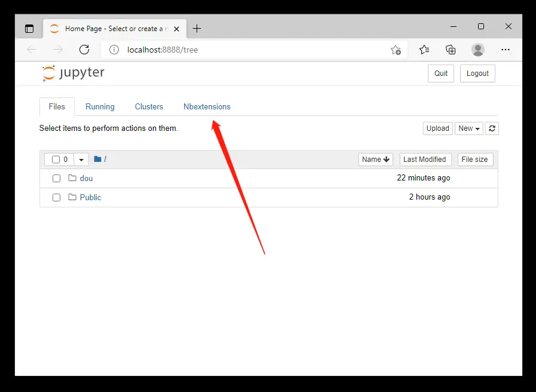
Task: Click the root folder breadcrumb icon
Action: (x=97, y=160)
